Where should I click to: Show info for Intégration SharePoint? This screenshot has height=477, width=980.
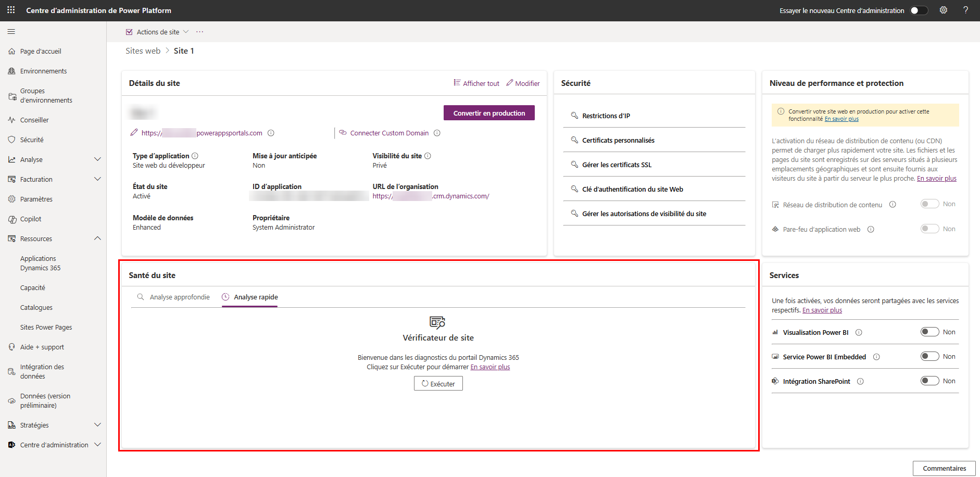click(860, 381)
